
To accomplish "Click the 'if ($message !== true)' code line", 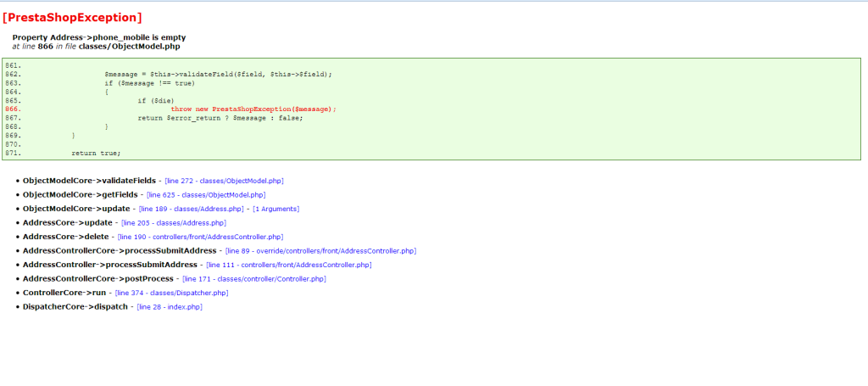I will point(149,83).
